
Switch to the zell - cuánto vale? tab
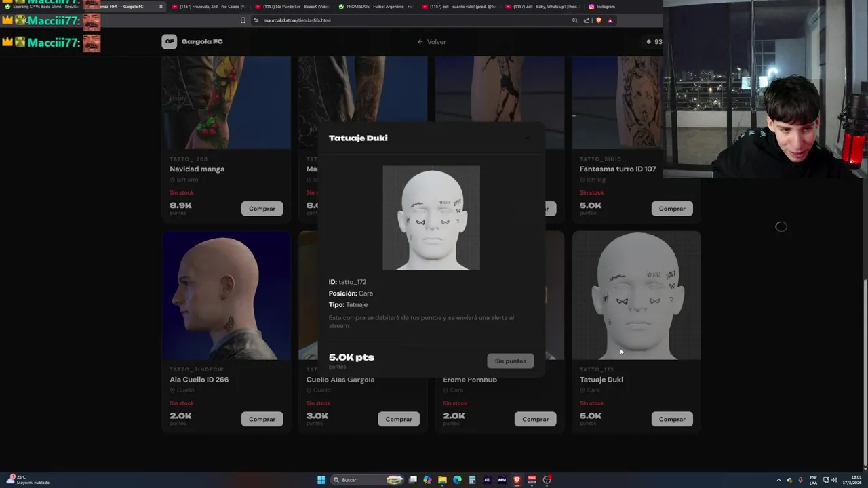tap(458, 7)
